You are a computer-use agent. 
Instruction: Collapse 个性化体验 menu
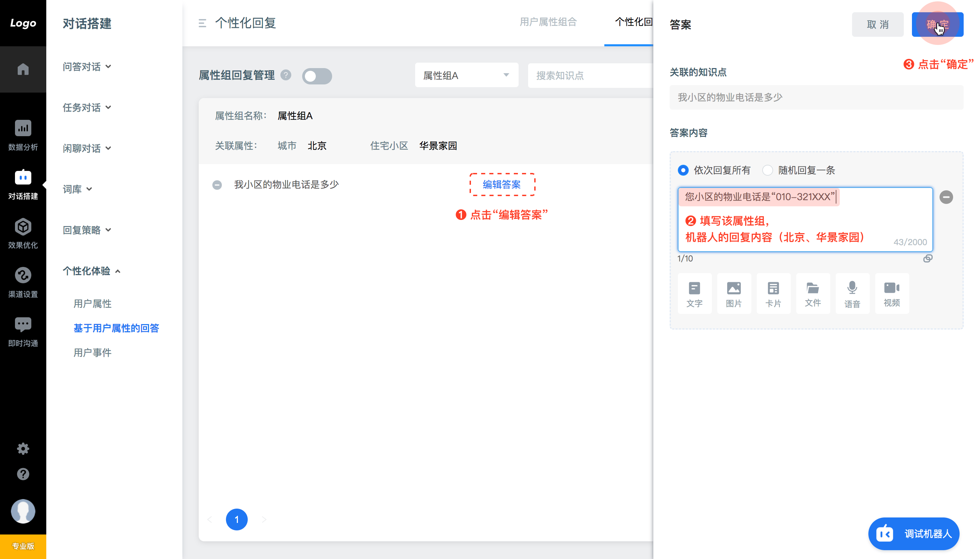[x=92, y=271]
